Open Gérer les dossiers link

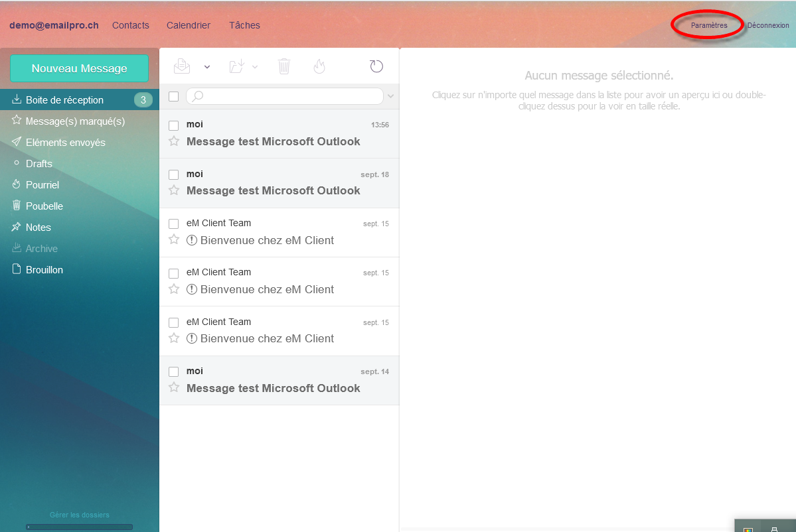coord(79,515)
